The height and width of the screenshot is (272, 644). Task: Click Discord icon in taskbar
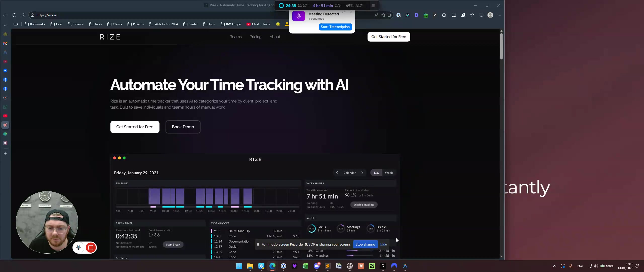click(x=317, y=266)
